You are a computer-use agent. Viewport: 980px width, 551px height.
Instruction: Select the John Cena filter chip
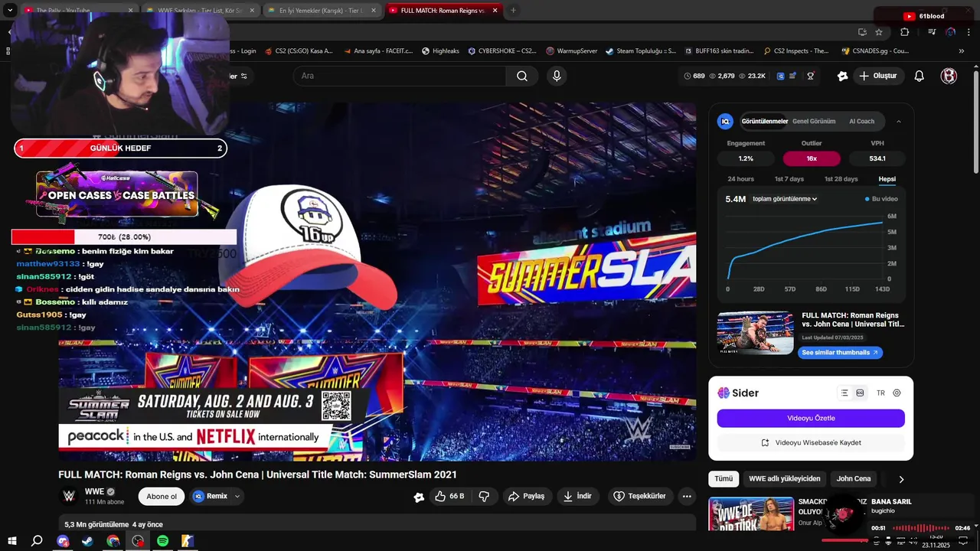[x=853, y=479]
